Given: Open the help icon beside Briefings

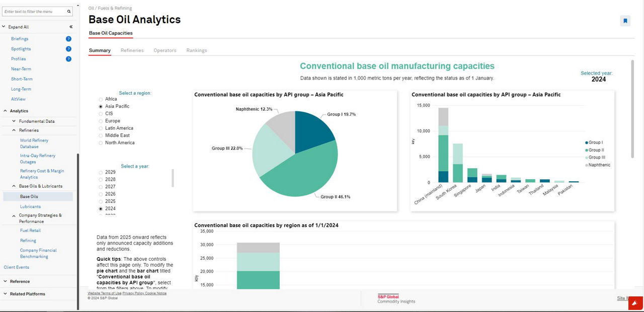Looking at the screenshot, I should pyautogui.click(x=68, y=39).
